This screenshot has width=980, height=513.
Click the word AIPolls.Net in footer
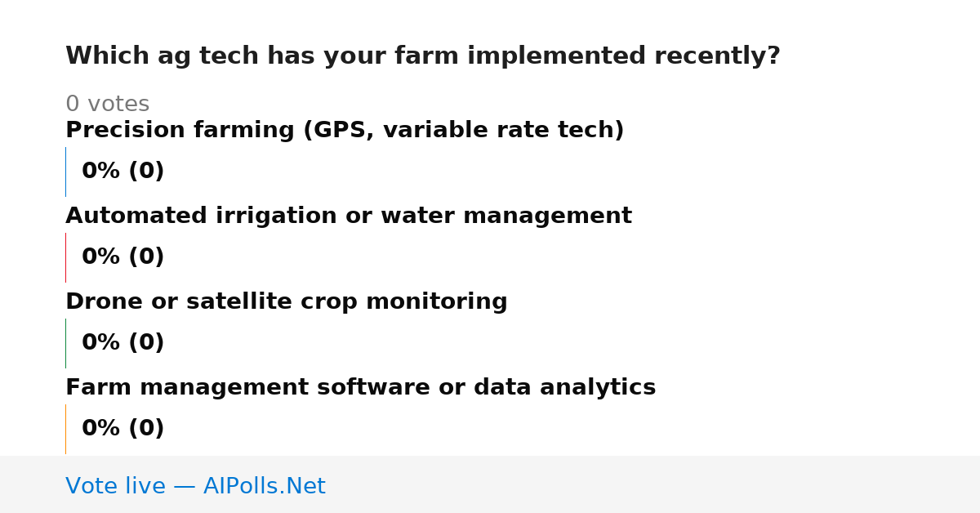264,486
